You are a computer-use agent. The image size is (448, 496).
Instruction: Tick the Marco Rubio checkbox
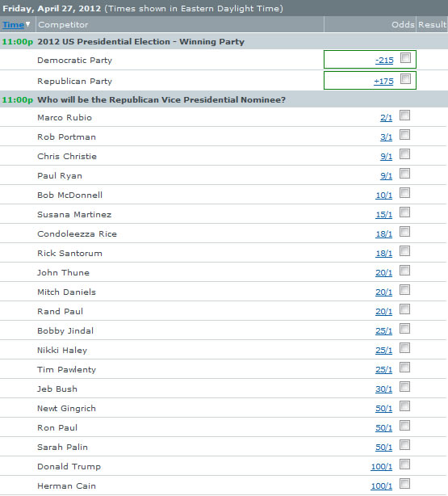coord(404,116)
